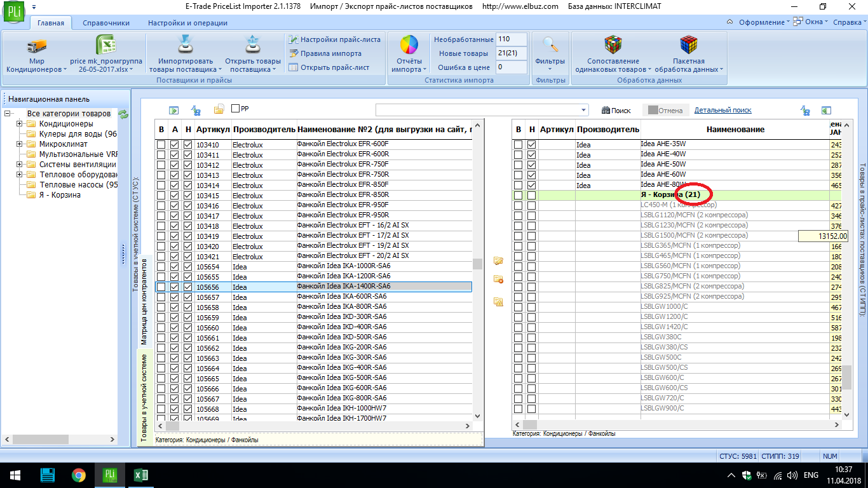Click Открыть прайс-лист
Screen dimensions: 868x488
329,67
